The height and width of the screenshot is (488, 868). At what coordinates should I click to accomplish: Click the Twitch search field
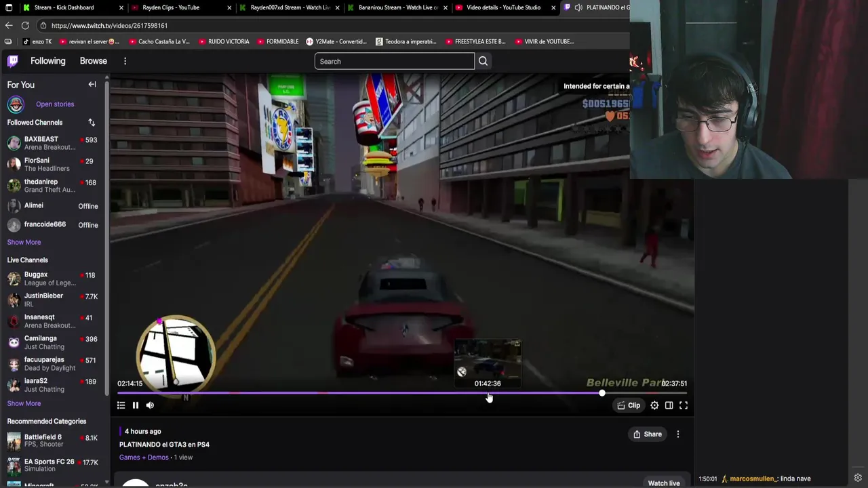tap(394, 61)
